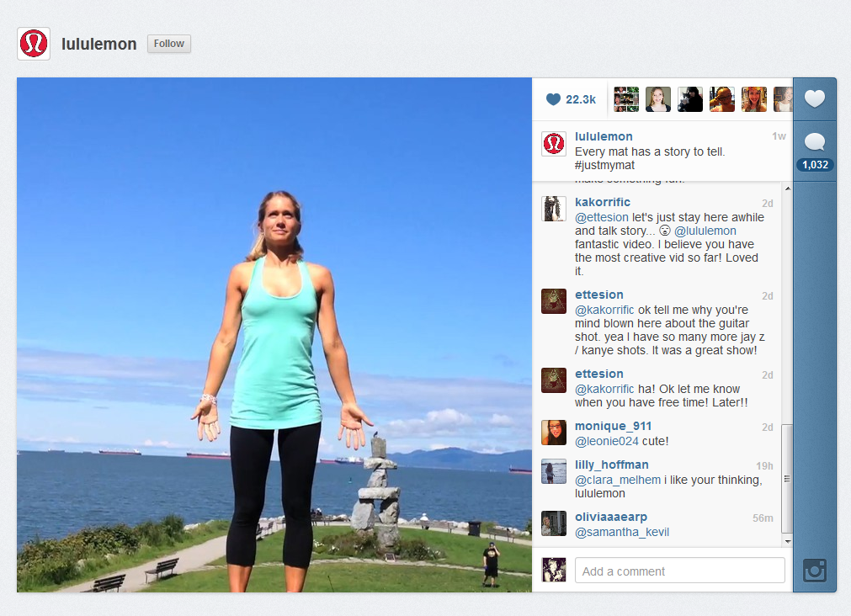Click monique_911's comment avatar
This screenshot has height=616, width=851.
pyautogui.click(x=554, y=433)
